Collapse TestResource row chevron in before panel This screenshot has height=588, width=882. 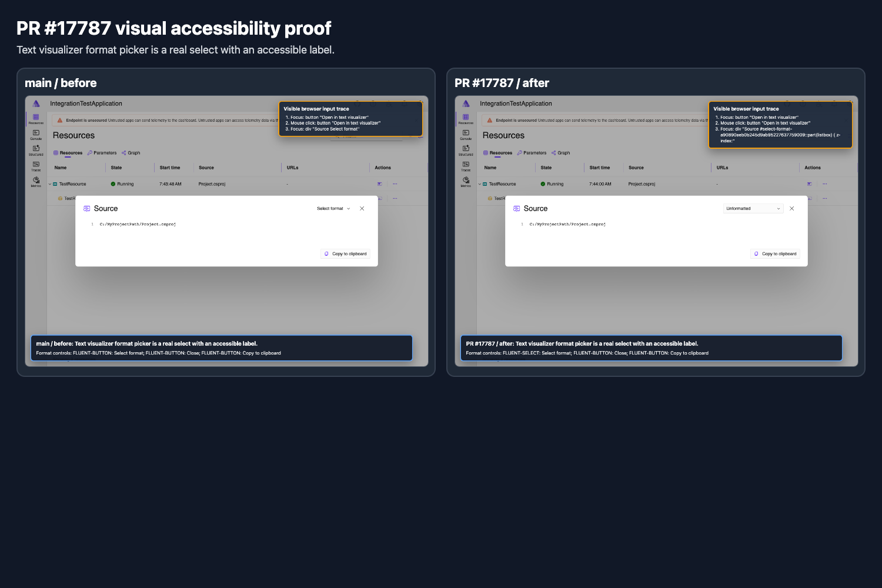pyautogui.click(x=50, y=184)
